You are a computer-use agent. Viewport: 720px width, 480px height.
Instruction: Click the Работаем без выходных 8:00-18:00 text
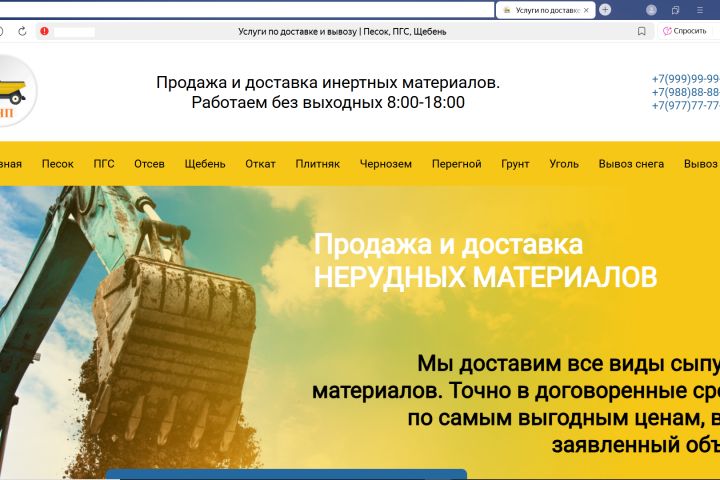coord(328,102)
